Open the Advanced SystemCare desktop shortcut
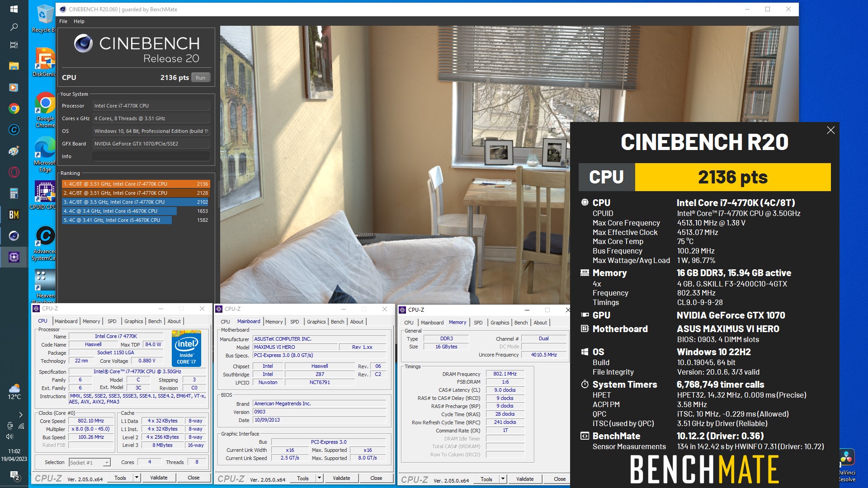This screenshot has width=868, height=488. 44,243
